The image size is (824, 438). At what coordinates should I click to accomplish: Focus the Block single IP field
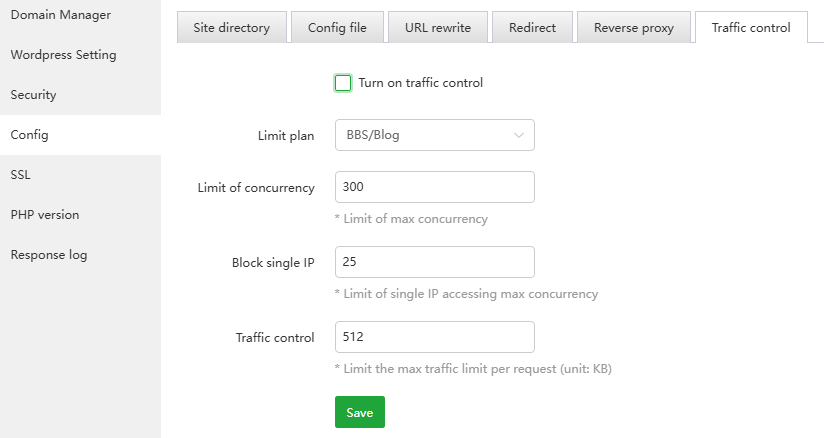[x=434, y=262]
